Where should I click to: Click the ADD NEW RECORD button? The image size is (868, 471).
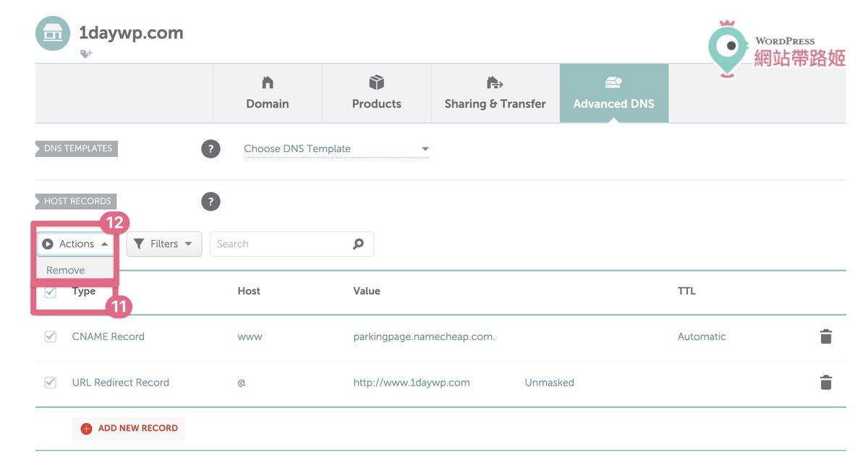(129, 428)
